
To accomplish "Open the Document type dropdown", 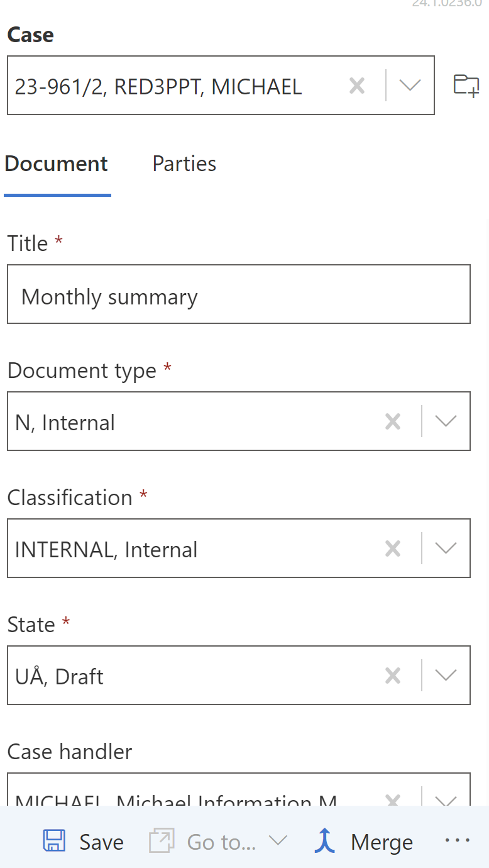I will click(x=446, y=421).
